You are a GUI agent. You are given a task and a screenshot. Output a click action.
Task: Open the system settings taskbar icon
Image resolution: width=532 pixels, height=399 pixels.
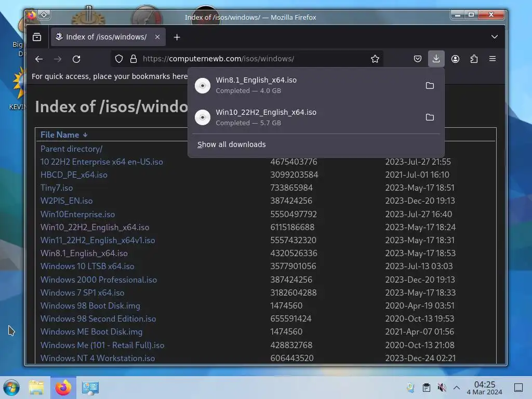click(90, 388)
